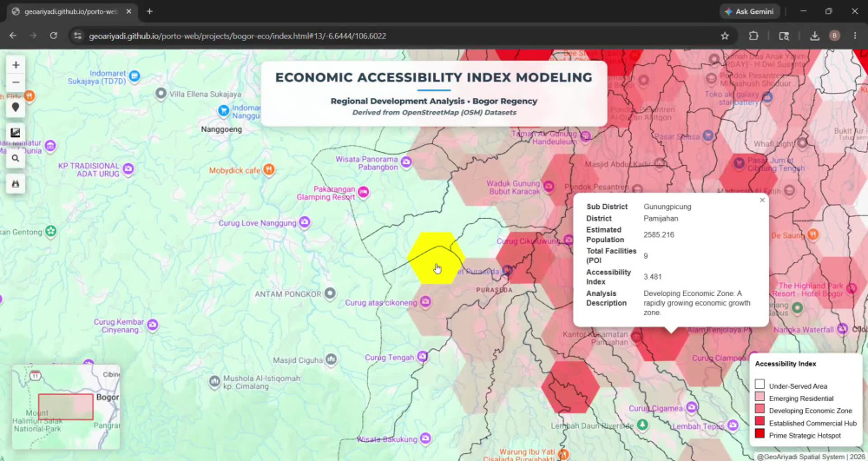This screenshot has height=461, width=868.
Task: Click the ANTAM PONGKOR marker
Action: [330, 293]
